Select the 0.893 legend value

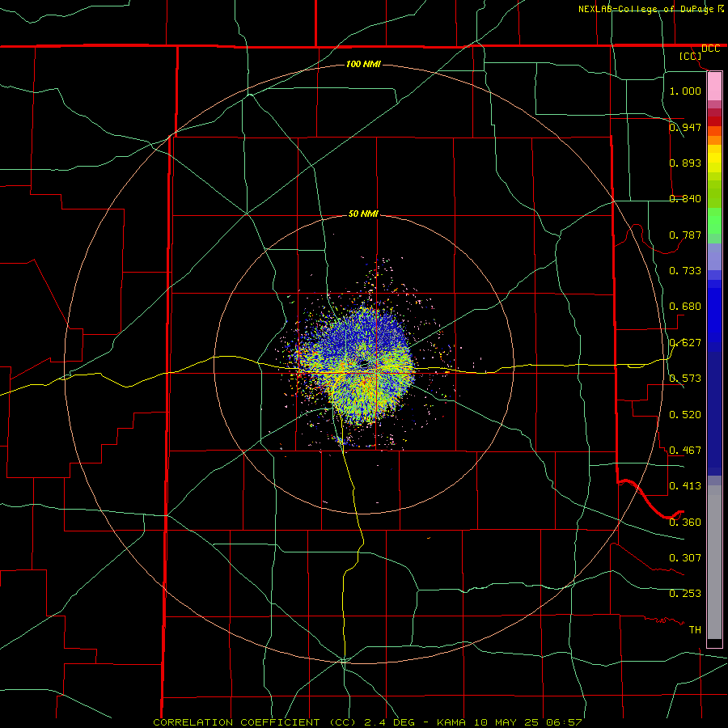[685, 163]
